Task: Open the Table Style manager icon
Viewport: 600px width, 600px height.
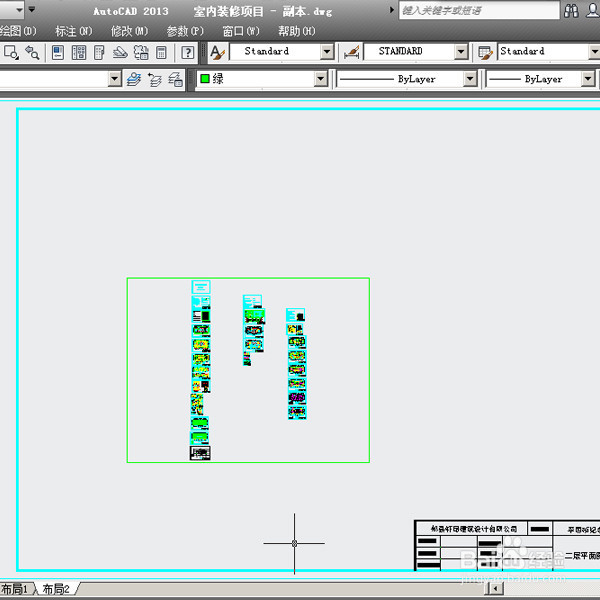Action: tap(485, 52)
